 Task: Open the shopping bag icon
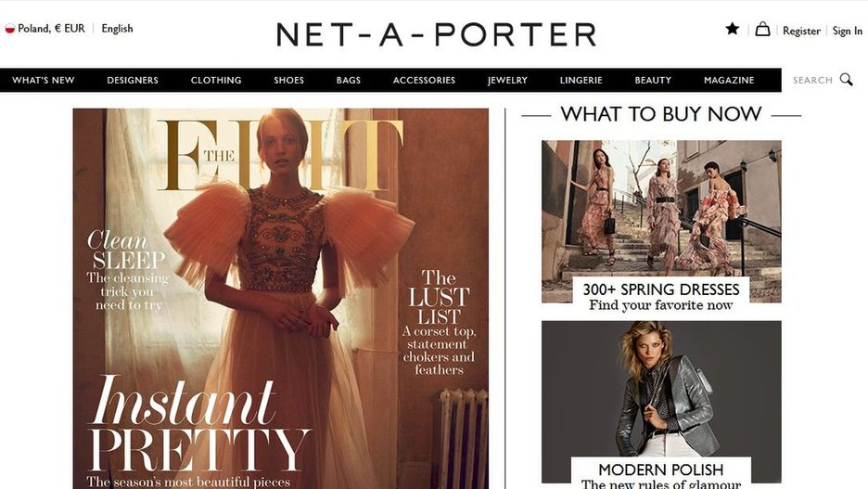pyautogui.click(x=762, y=29)
